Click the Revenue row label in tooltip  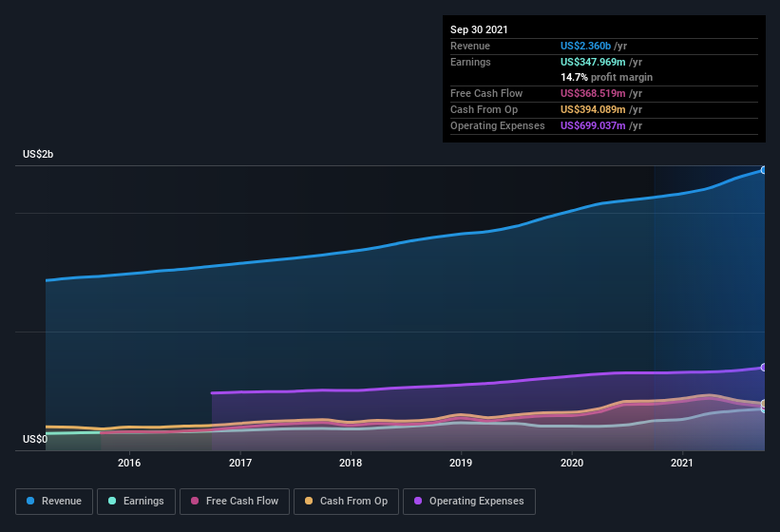tap(470, 46)
